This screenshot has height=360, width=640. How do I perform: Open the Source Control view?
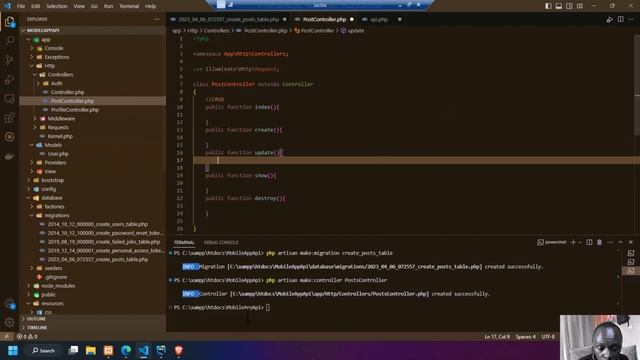pyautogui.click(x=9, y=60)
